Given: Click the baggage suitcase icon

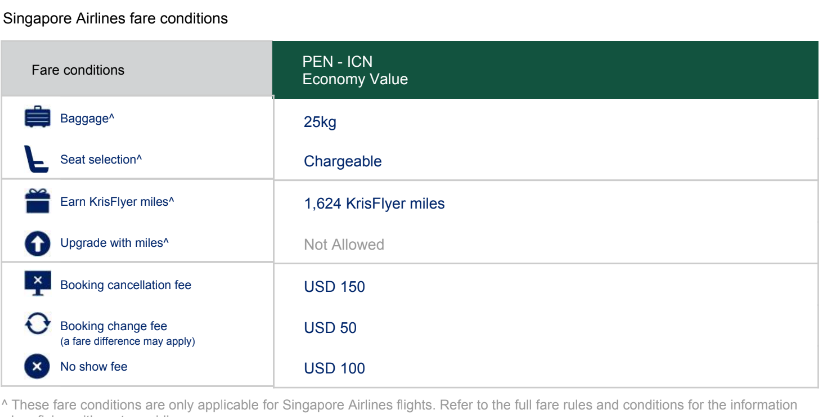Looking at the screenshot, I should point(37,118).
